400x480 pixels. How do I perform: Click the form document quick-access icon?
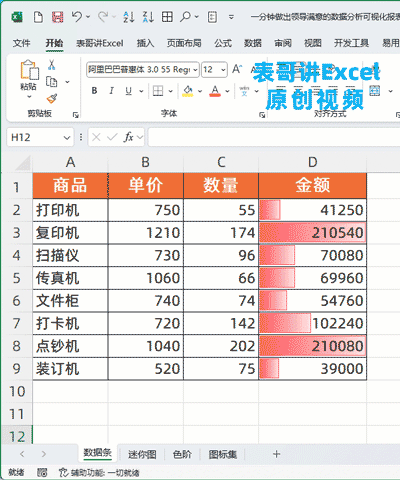click(x=212, y=17)
